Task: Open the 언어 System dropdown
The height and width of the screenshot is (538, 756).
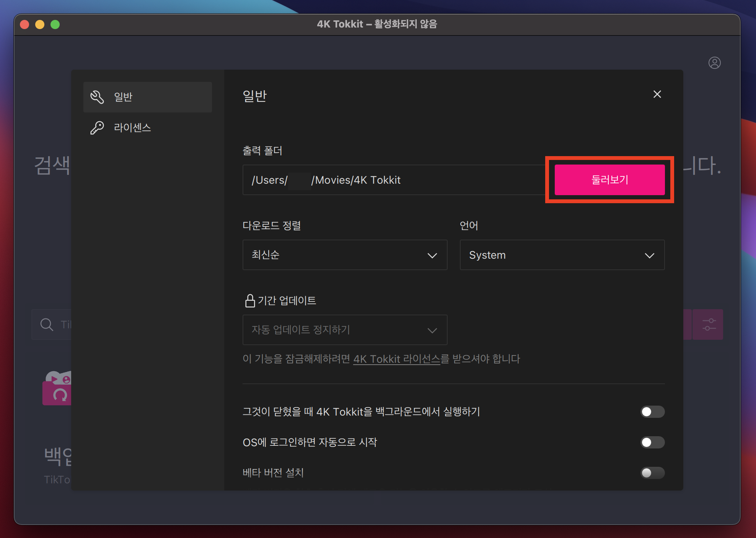Action: tap(562, 255)
